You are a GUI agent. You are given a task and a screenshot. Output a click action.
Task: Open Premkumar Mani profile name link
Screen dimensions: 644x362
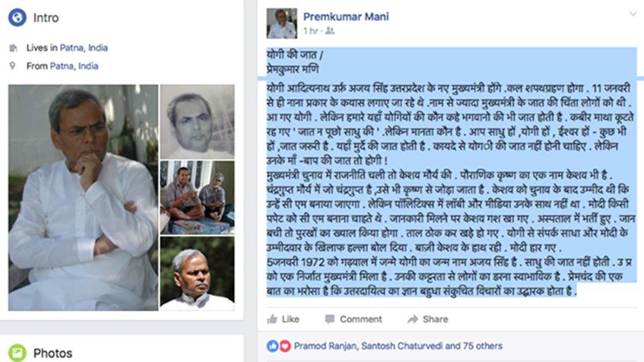point(346,17)
